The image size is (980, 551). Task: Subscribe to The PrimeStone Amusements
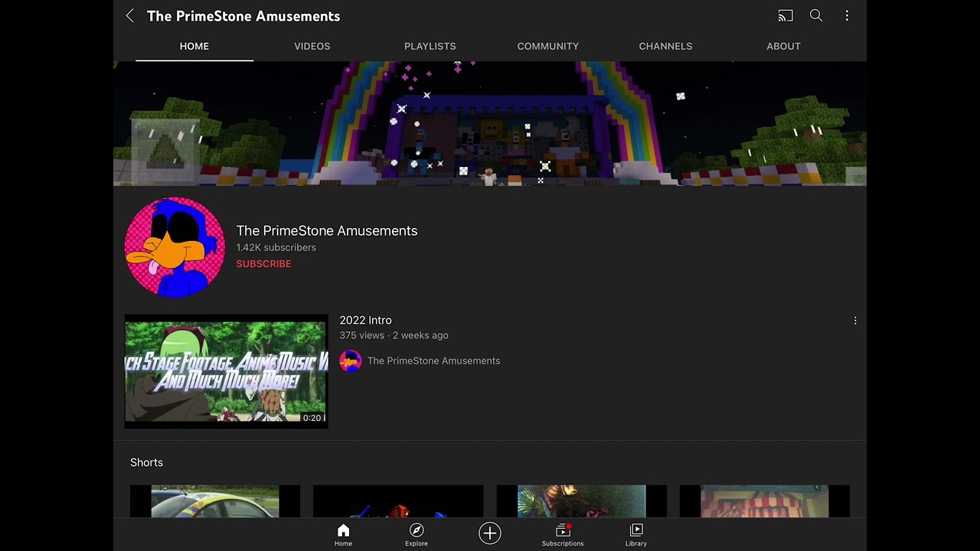[x=263, y=264]
